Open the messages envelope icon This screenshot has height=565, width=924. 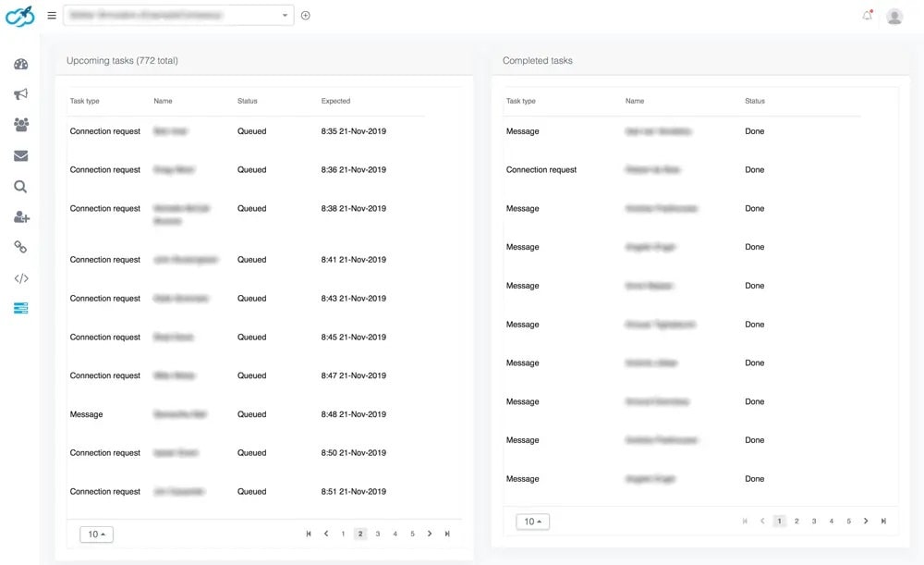click(20, 155)
